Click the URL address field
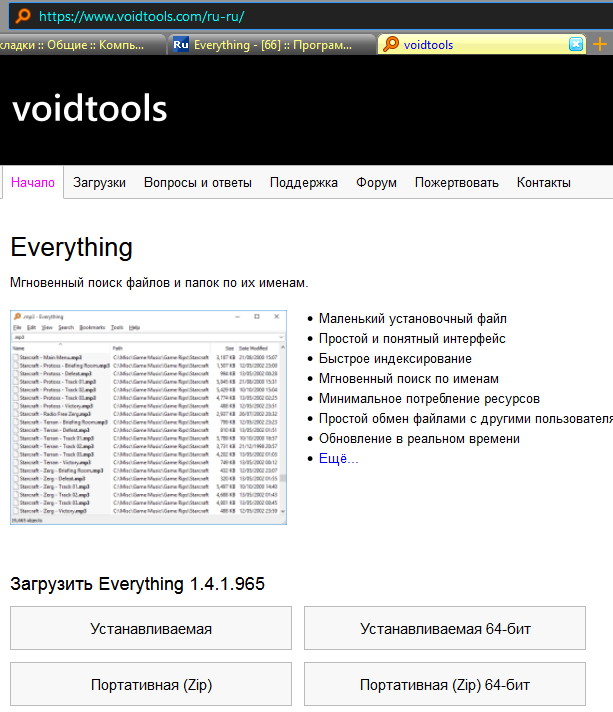The image size is (613, 712). coord(311,16)
